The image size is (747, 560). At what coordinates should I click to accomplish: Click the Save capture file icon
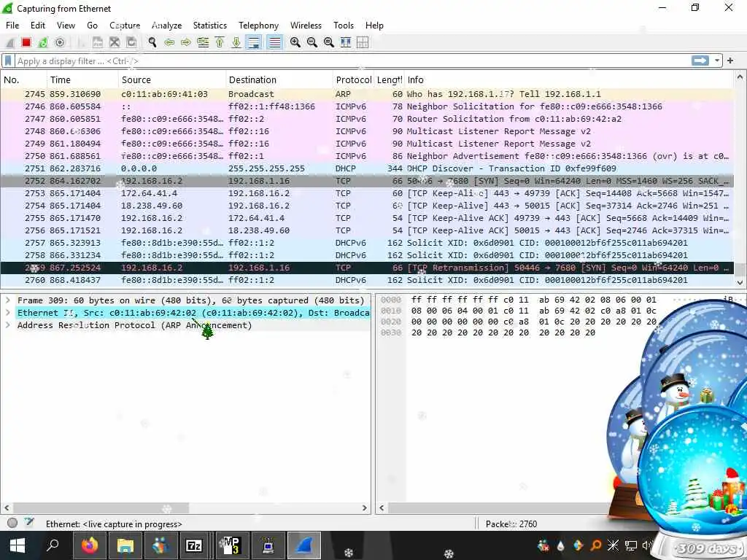[x=98, y=42]
